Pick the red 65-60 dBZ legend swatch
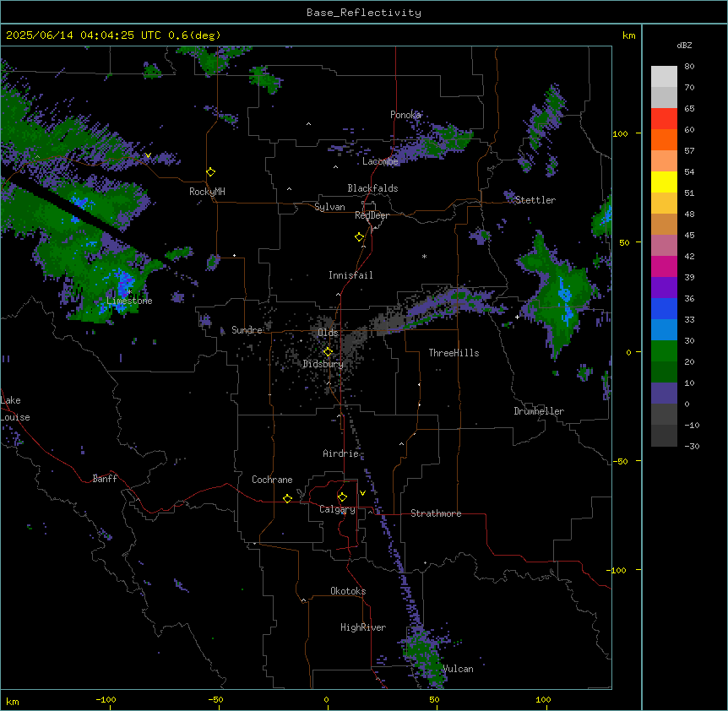The image size is (728, 711). pyautogui.click(x=664, y=119)
